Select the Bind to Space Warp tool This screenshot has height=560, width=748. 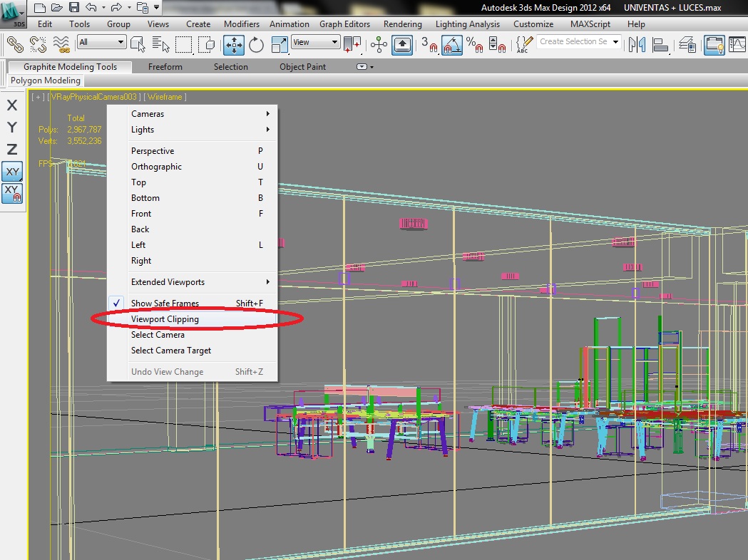point(61,45)
